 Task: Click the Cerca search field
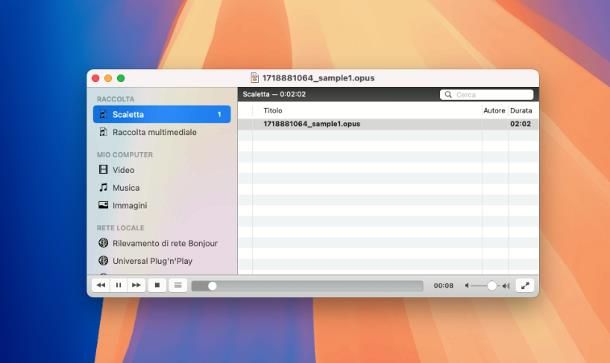pyautogui.click(x=486, y=95)
